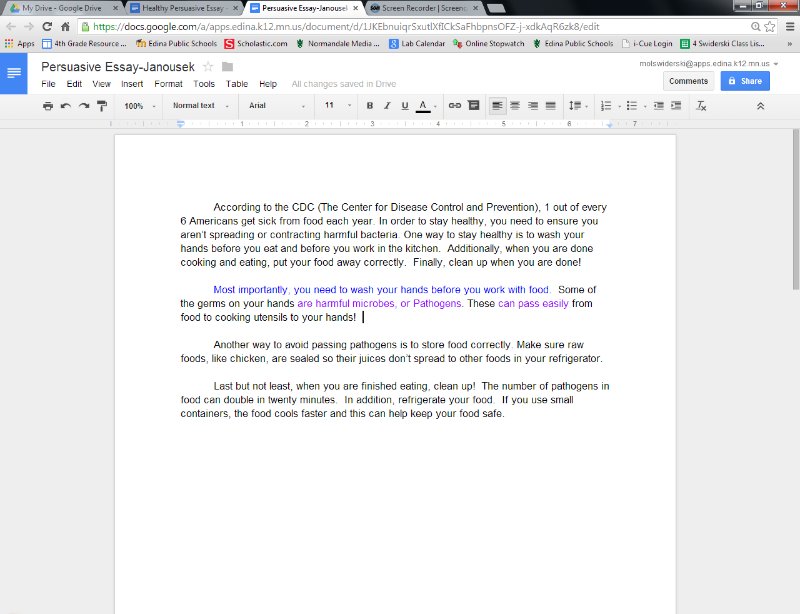
Task: Click the Print icon
Action: [x=48, y=105]
